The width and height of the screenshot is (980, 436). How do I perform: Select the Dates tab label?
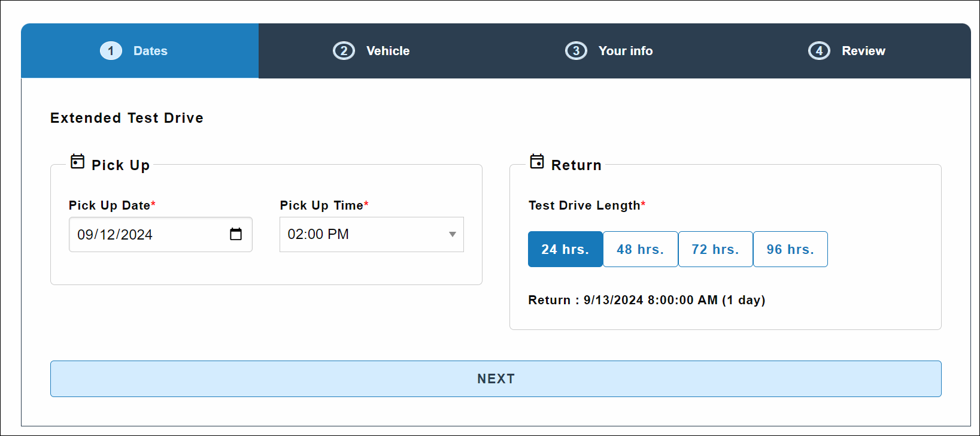(150, 51)
